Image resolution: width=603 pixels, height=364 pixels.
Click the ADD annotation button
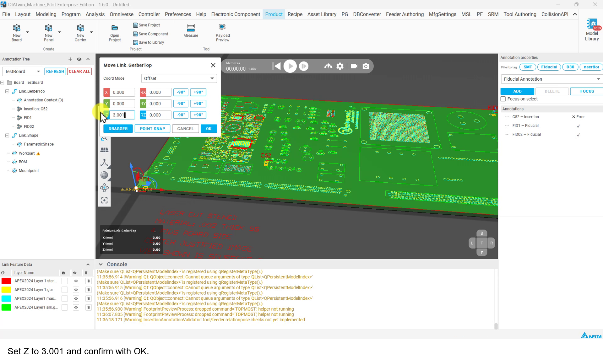(517, 91)
